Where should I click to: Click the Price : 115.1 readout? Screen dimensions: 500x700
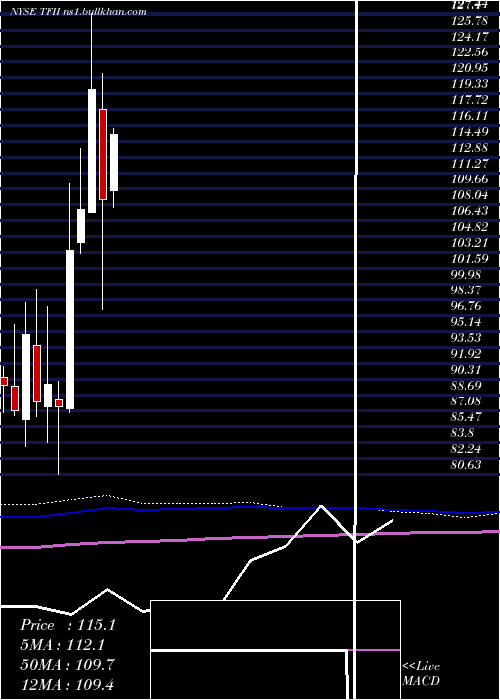click(68, 625)
